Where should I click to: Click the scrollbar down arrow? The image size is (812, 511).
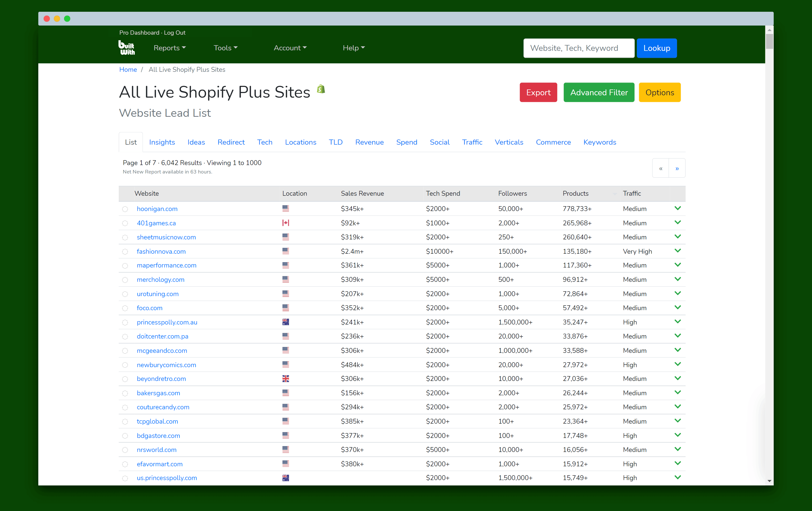769,481
